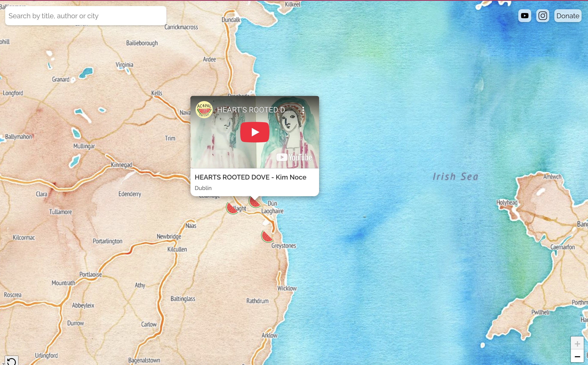Open the Instagram icon button
Screen dimensions: 588x365
543,16
